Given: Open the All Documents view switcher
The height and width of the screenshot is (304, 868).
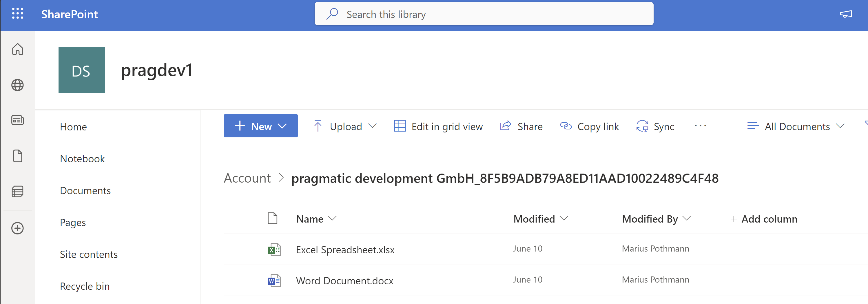Looking at the screenshot, I should tap(796, 126).
